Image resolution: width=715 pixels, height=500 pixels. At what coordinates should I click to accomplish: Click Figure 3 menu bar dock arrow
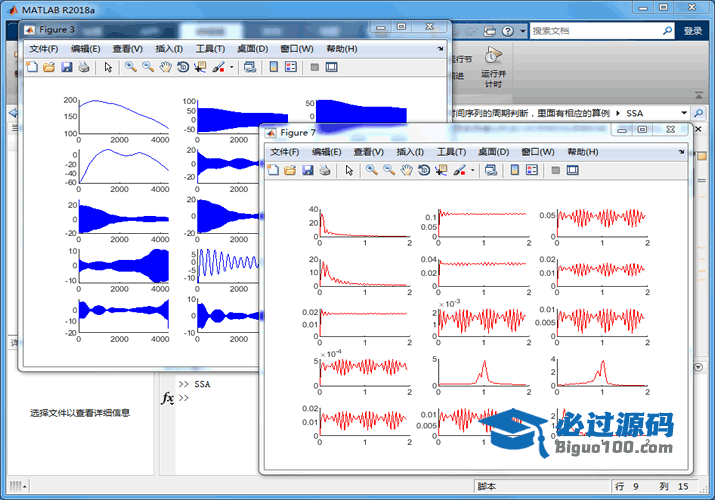(440, 49)
